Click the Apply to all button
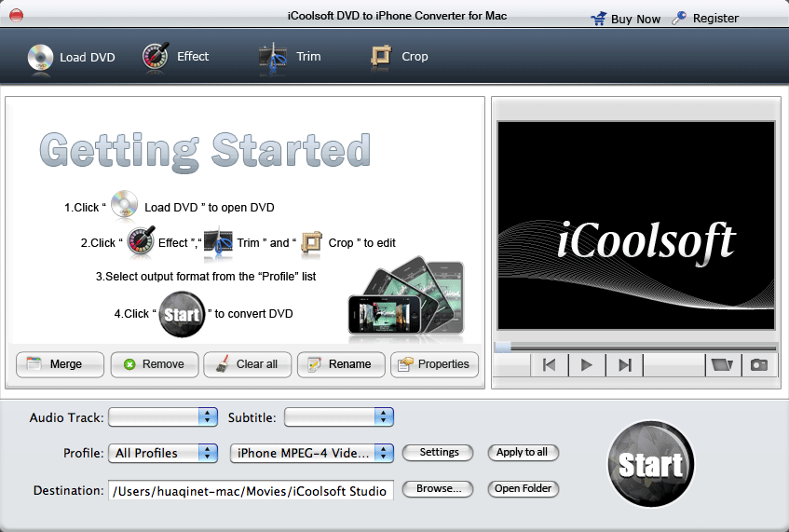Screen dimensions: 789x532 [523, 453]
